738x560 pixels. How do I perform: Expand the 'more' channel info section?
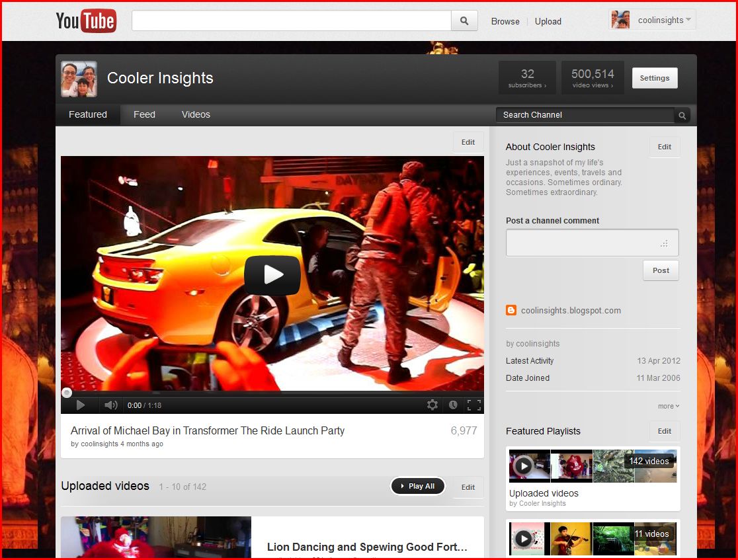coord(669,406)
